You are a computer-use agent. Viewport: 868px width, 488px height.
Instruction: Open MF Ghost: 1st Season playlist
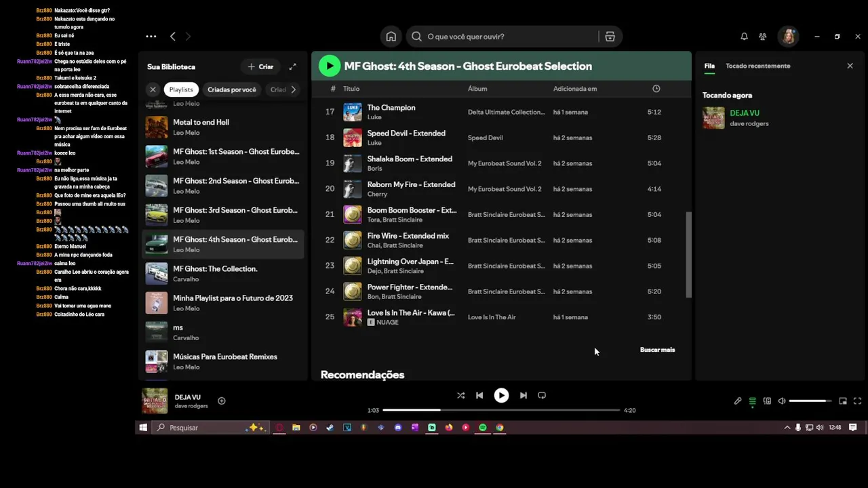[x=223, y=157]
